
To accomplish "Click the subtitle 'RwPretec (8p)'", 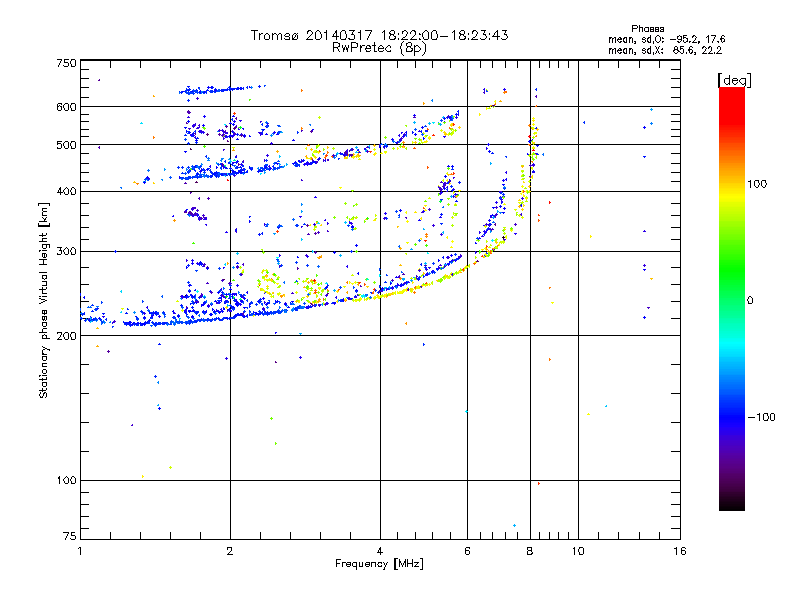I will [379, 48].
